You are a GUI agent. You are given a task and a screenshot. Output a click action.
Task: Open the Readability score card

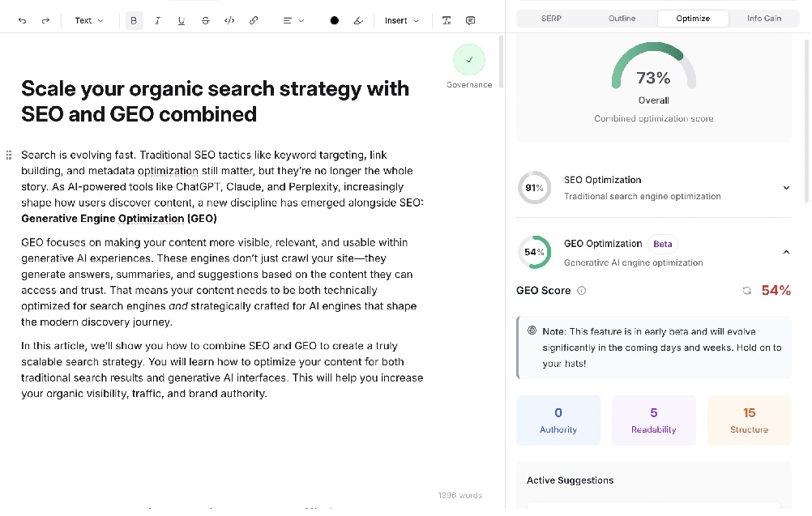point(653,420)
